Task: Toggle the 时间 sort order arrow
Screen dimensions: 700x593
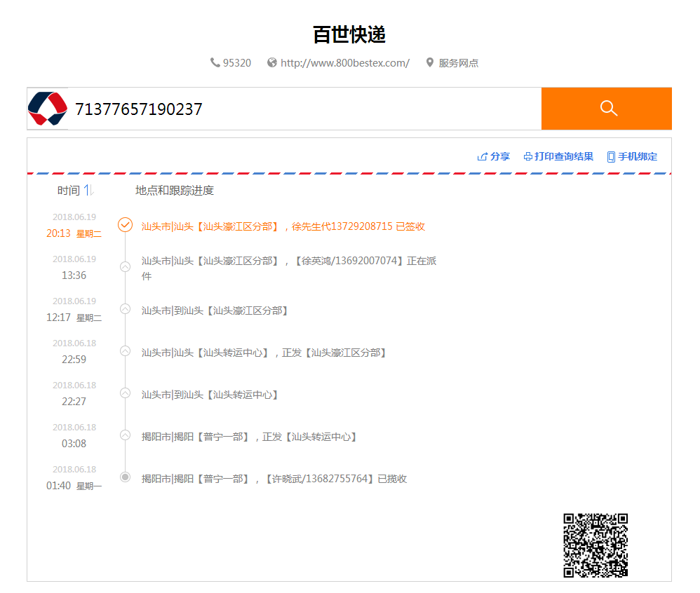Action: pyautogui.click(x=88, y=191)
